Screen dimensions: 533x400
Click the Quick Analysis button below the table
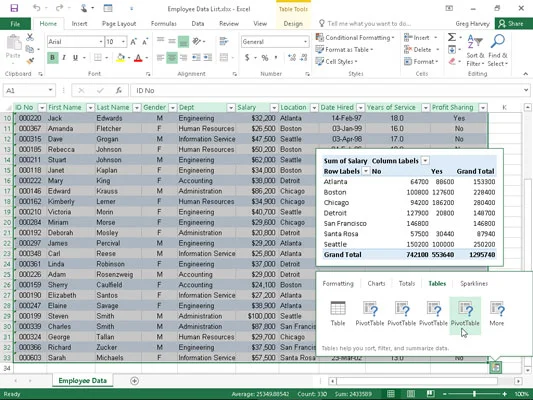(x=496, y=367)
